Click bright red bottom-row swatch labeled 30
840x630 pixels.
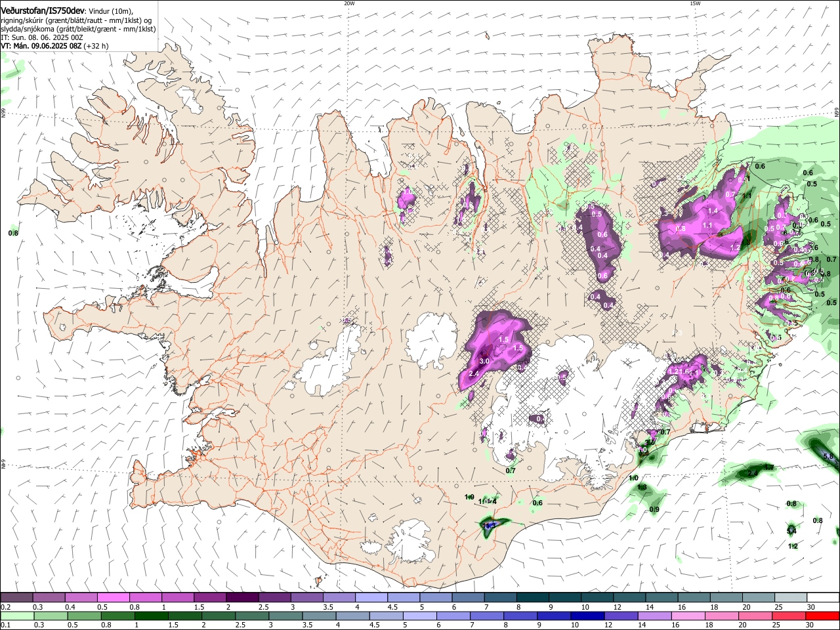point(822,616)
